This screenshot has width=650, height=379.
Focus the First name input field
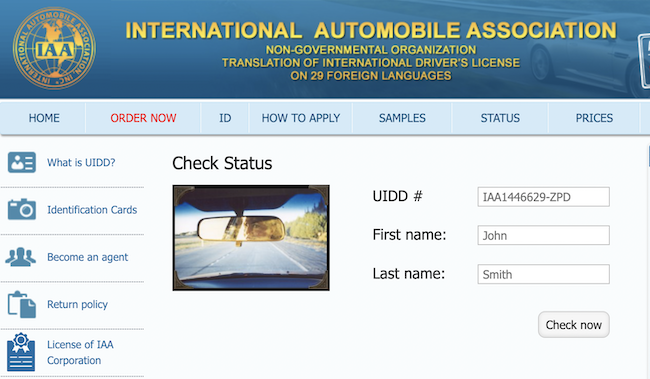(543, 235)
